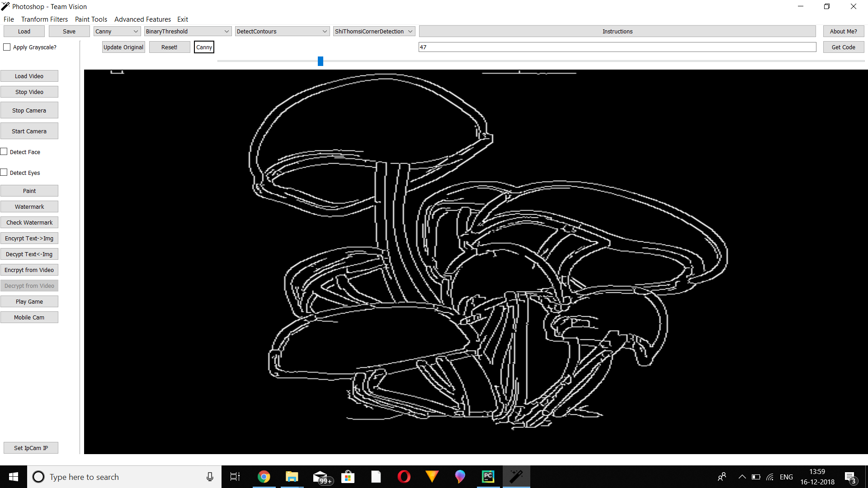Click the blue threshold slider handle

click(321, 61)
